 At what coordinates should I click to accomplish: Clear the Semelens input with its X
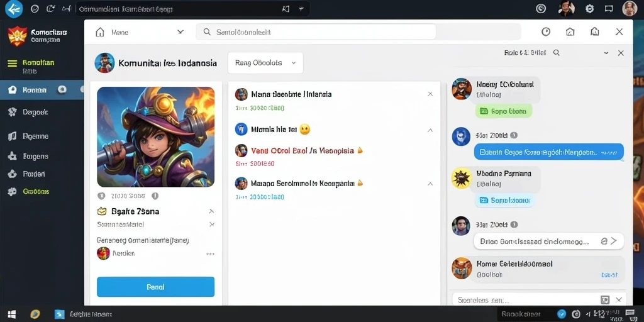(619, 299)
